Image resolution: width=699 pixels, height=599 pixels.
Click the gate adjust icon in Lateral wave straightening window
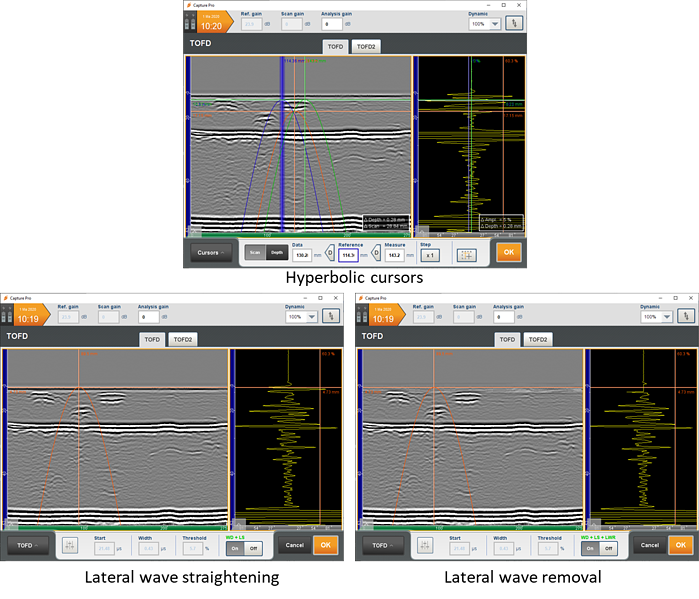(70, 545)
